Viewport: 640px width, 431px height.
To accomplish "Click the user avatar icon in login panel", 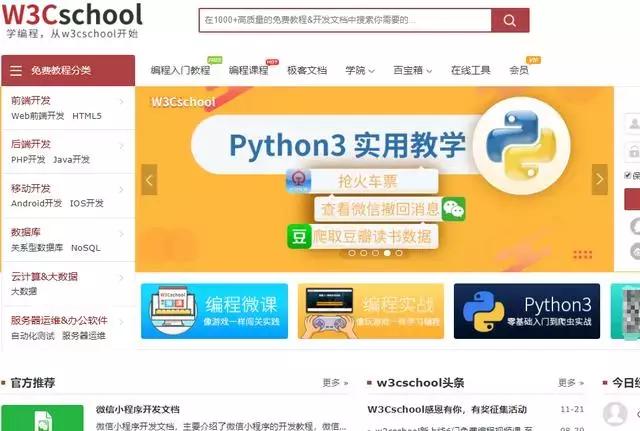I will (x=634, y=123).
